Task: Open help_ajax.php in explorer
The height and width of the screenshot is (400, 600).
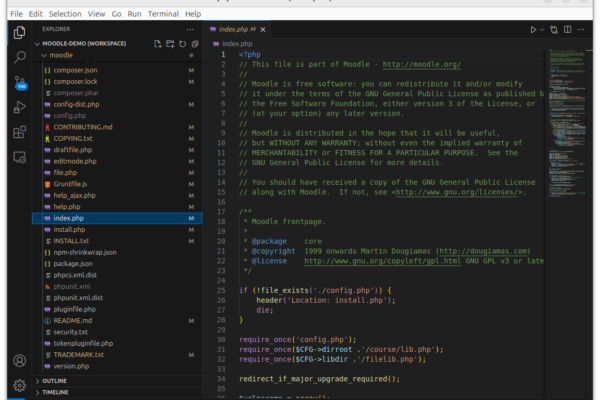Action: click(117, 196)
